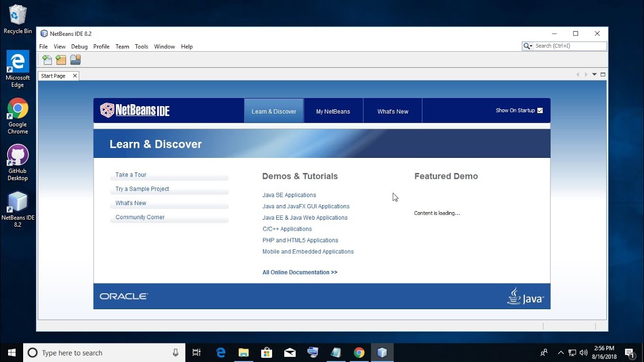
Task: Click the Take a Tour link
Action: 131,175
